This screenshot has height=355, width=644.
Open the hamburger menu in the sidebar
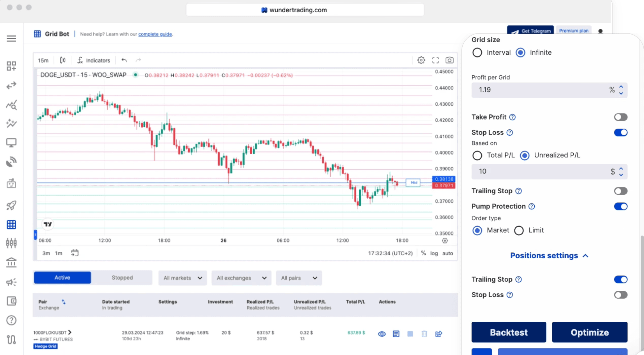pyautogui.click(x=11, y=39)
